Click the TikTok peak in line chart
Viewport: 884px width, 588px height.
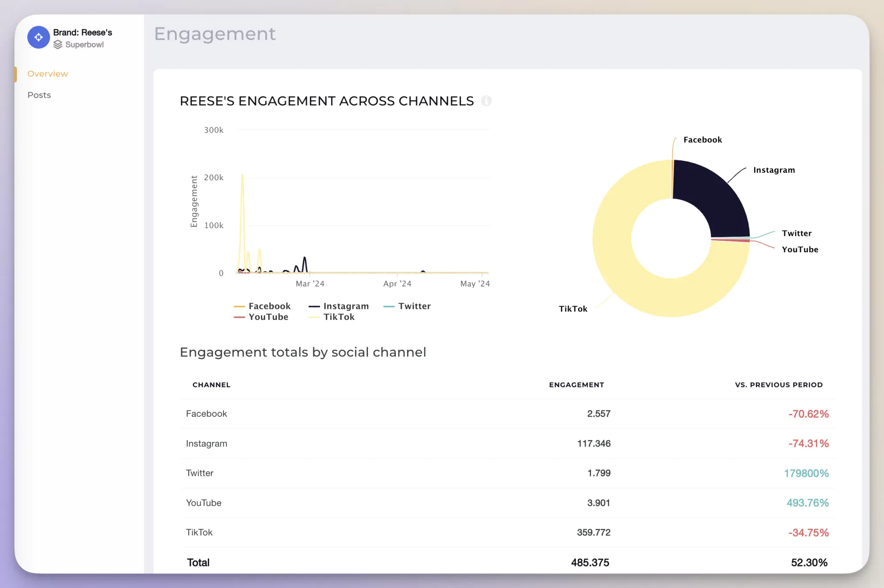pyautogui.click(x=242, y=175)
